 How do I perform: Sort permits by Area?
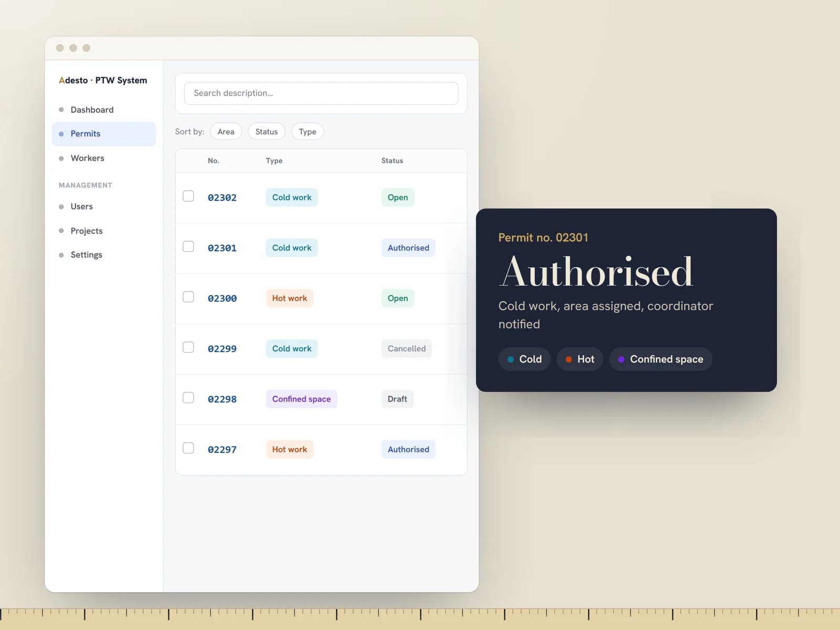pos(226,132)
